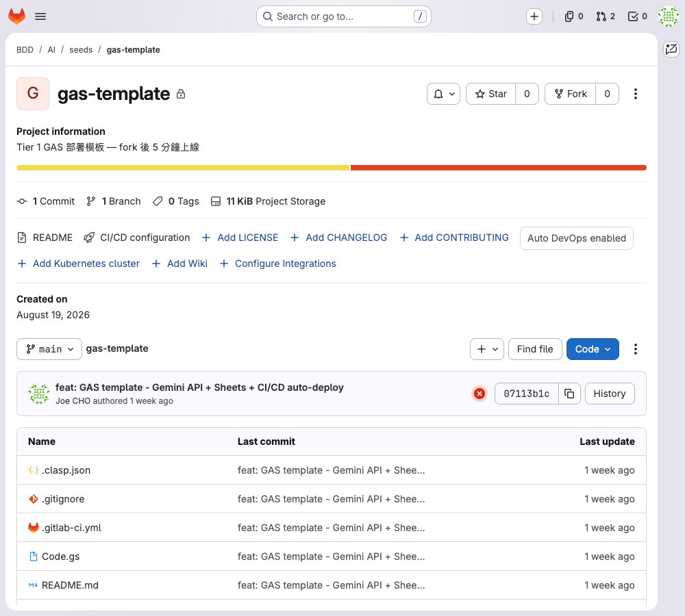Expand the main branch selector
685x616 pixels.
(x=49, y=349)
